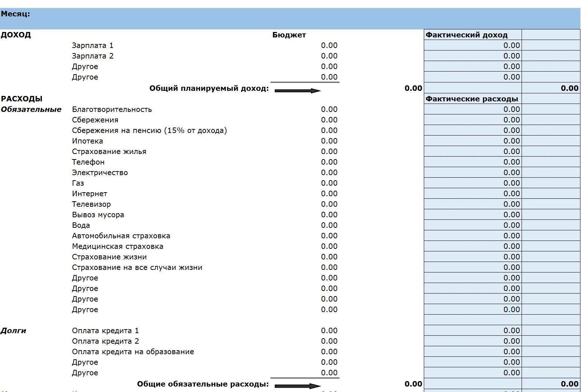Click budget value for Страхование на все случаи жизни
The image size is (583, 392).
click(x=329, y=267)
